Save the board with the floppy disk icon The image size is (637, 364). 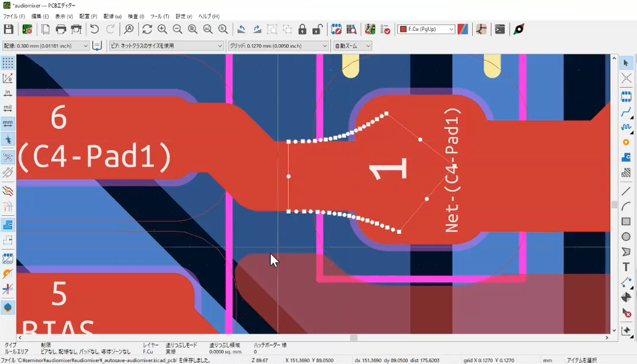click(x=8, y=29)
